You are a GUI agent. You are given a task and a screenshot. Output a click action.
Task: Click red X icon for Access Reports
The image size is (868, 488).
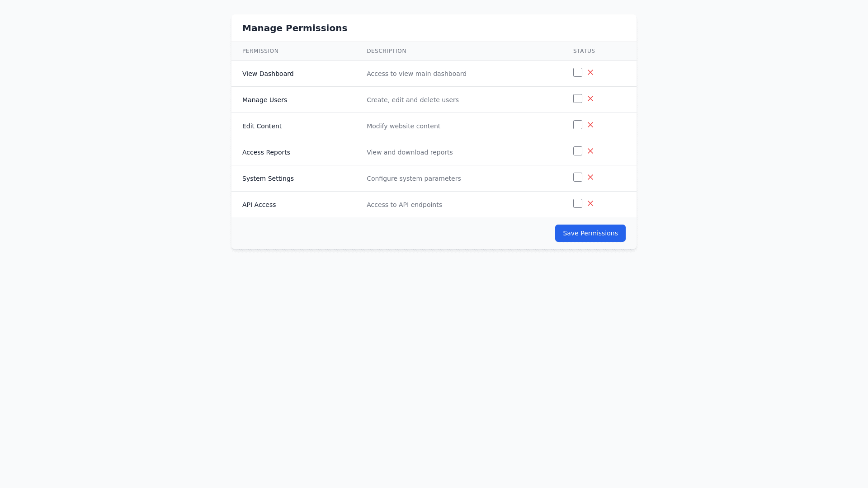point(590,151)
